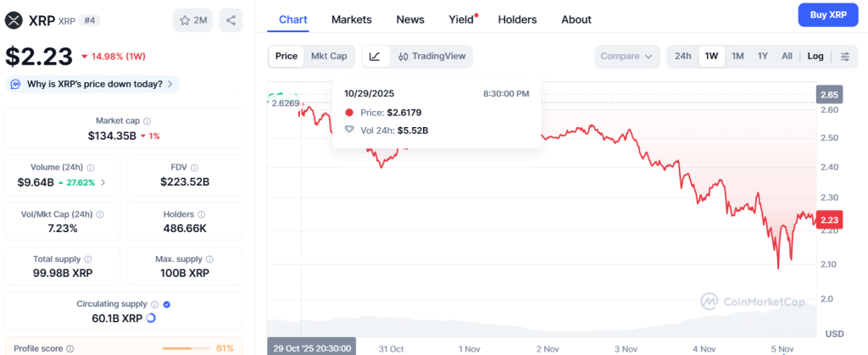The height and width of the screenshot is (355, 868).
Task: Click the share icon button
Action: 230,19
